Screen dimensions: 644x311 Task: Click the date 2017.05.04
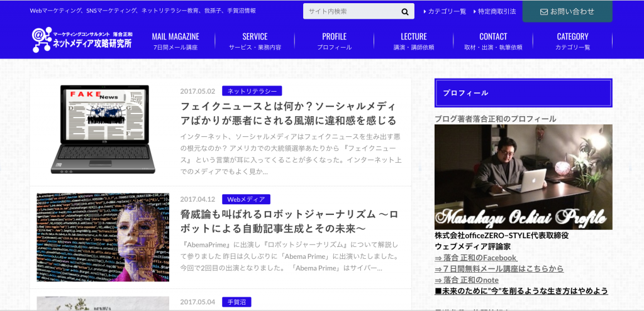(x=197, y=302)
